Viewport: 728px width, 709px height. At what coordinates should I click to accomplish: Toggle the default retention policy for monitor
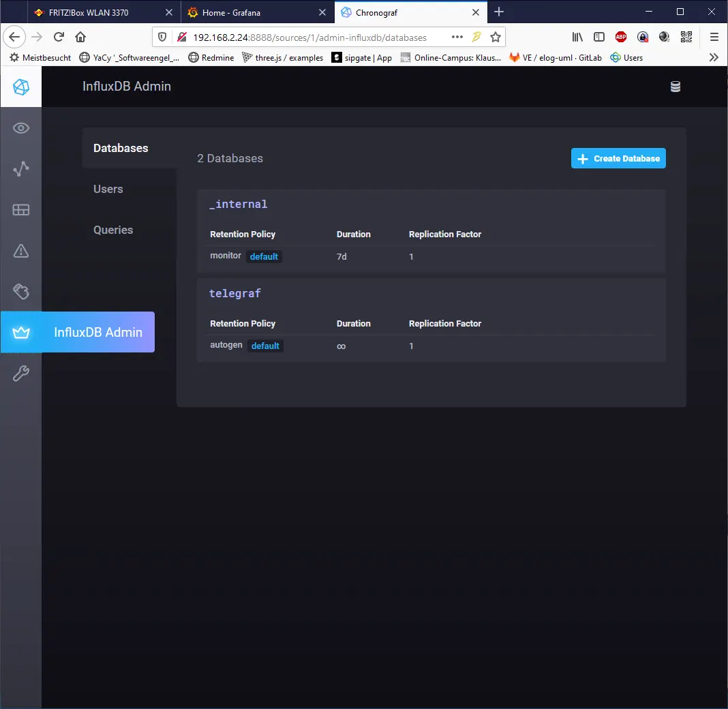[264, 256]
